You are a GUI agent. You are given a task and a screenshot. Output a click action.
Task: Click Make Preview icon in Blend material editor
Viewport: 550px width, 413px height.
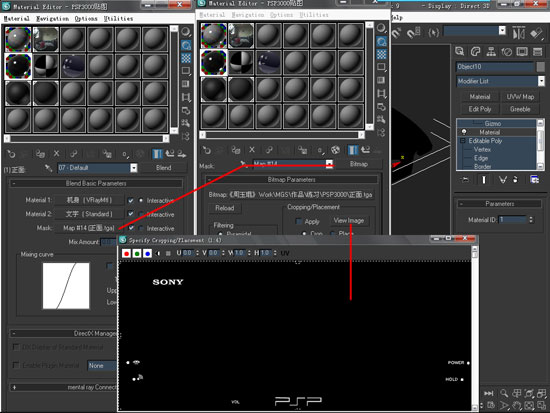click(x=186, y=97)
